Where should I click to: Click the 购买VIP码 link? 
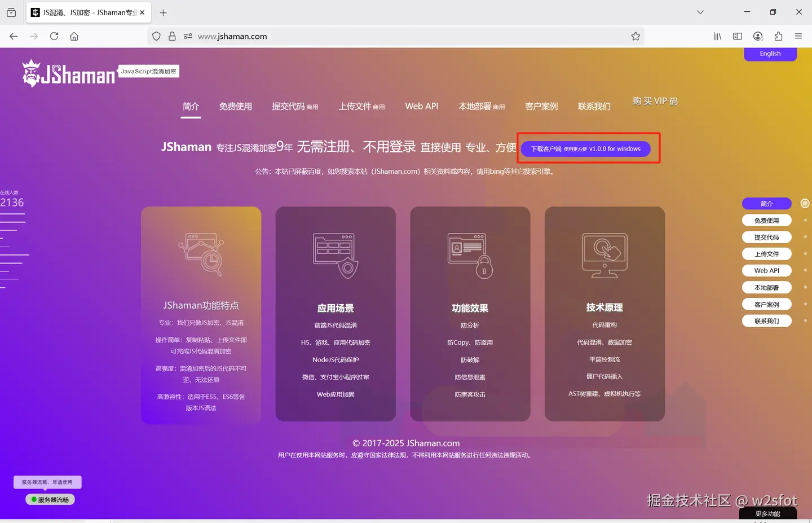click(x=655, y=101)
